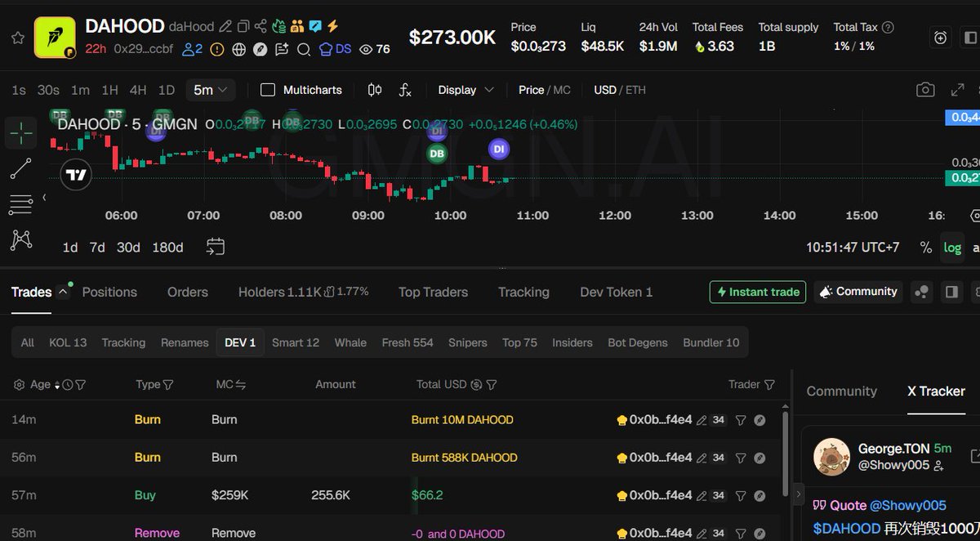Expand the side panel collapse arrow
Viewport: 980px width, 541px height.
[798, 493]
